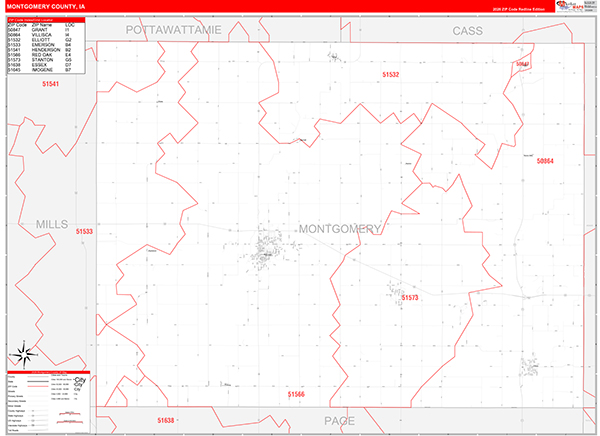Select the 51573 ZIP label on the map
Image resolution: width=600 pixels, height=436 pixels.
410,297
